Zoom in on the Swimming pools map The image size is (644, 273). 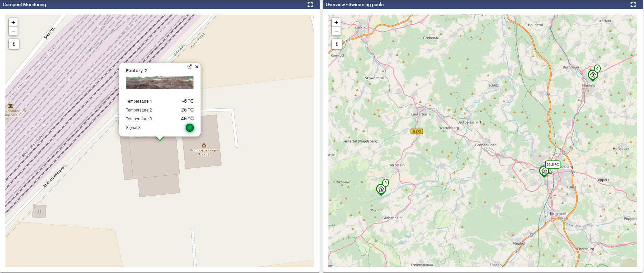pyautogui.click(x=336, y=22)
